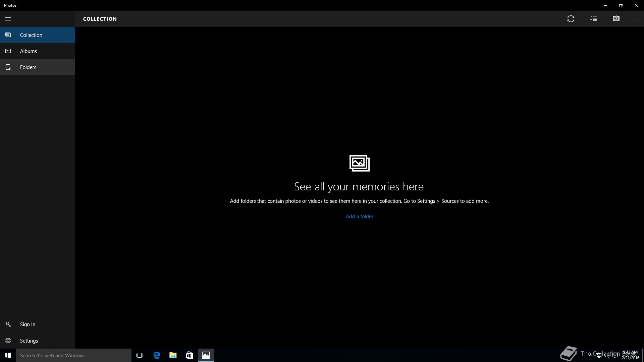
Task: Launch Microsoft Edge from taskbar
Action: pos(157,355)
